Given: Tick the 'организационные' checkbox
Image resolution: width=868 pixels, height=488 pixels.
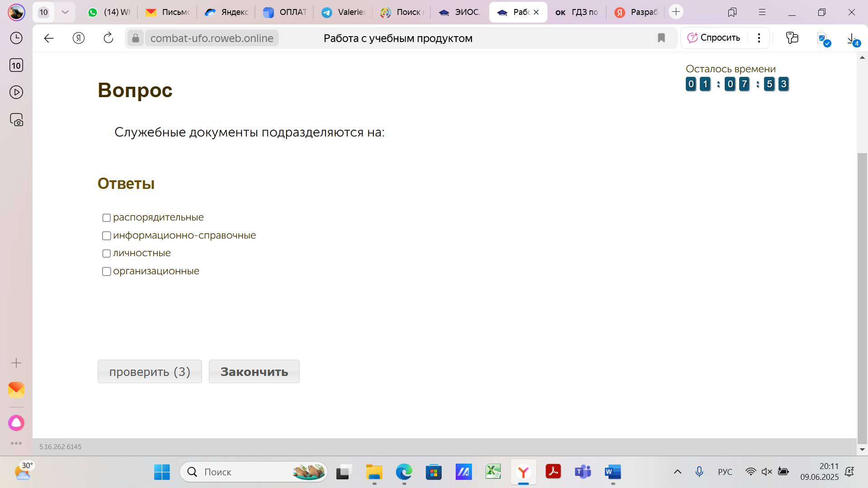Looking at the screenshot, I should point(107,272).
